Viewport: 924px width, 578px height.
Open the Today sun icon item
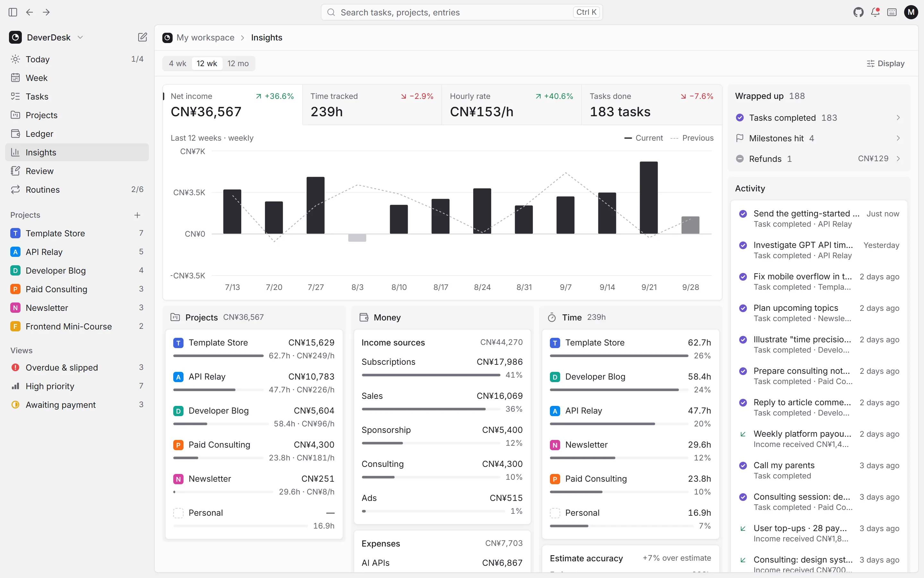[x=77, y=59]
